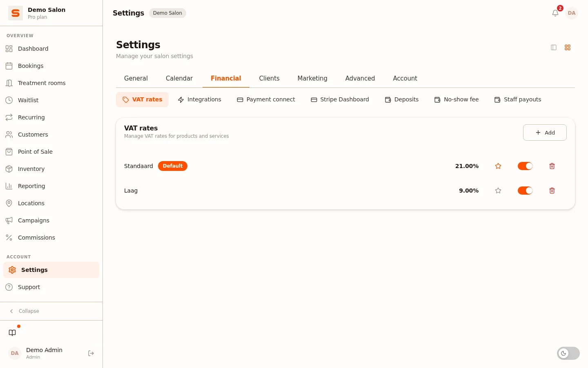Open the Staff payouts sub-tab
The image size is (588, 368).
(518, 100)
